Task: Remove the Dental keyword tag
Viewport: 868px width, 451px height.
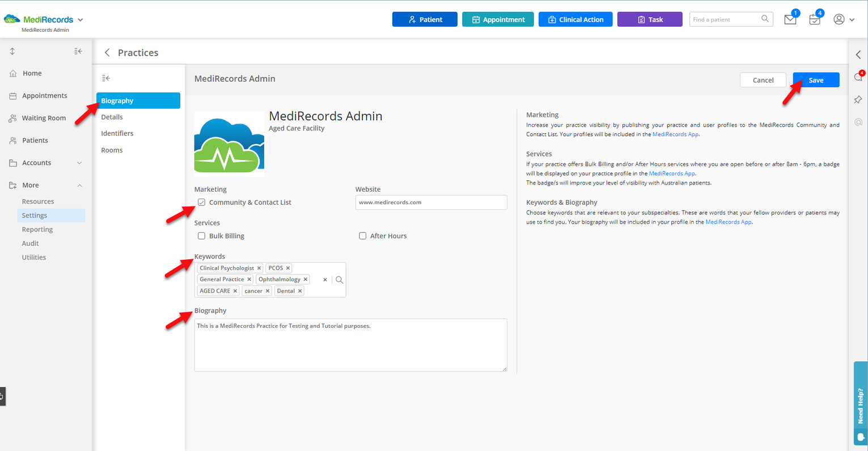Action: pyautogui.click(x=300, y=291)
